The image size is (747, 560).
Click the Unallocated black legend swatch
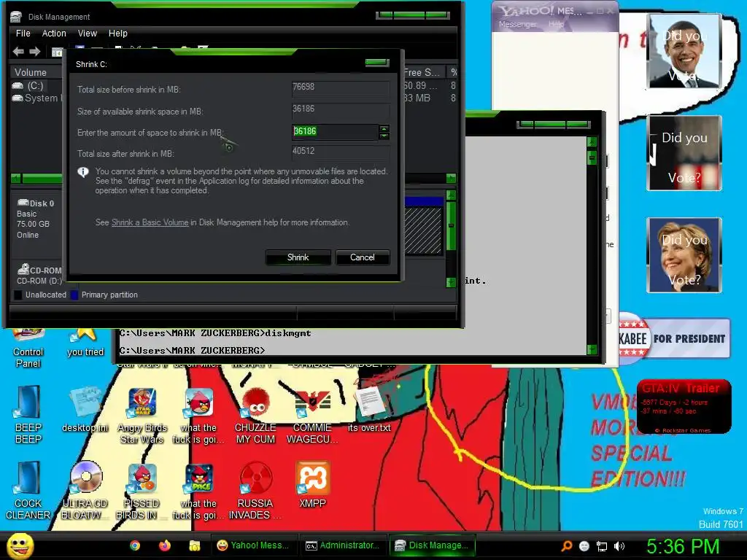(18, 295)
